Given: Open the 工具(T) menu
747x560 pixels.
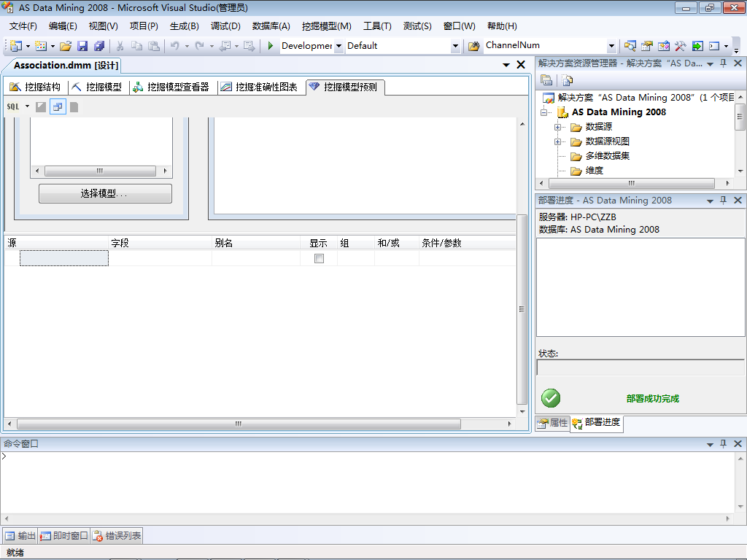Looking at the screenshot, I should [x=377, y=26].
